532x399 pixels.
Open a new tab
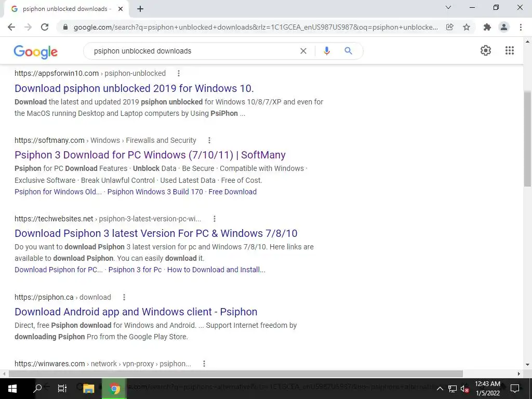(140, 9)
